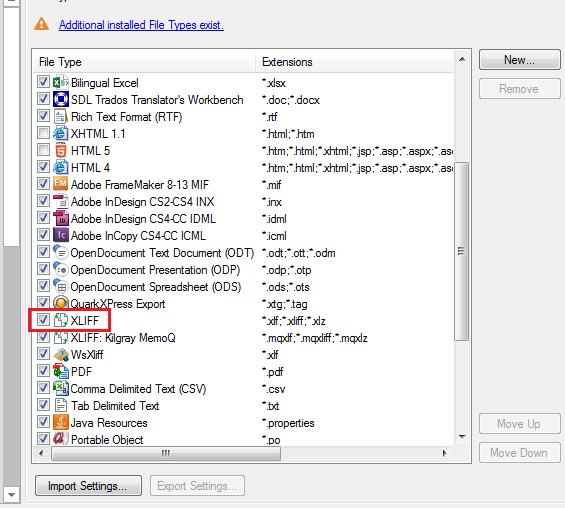Uncheck the XLIFF file type checkbox
The image size is (565, 508).
43,320
